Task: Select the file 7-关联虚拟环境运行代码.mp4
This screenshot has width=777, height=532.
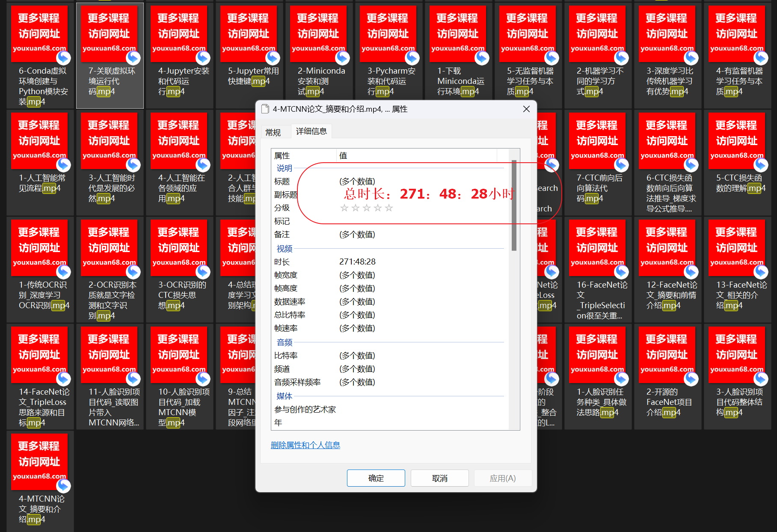Action: [x=110, y=56]
